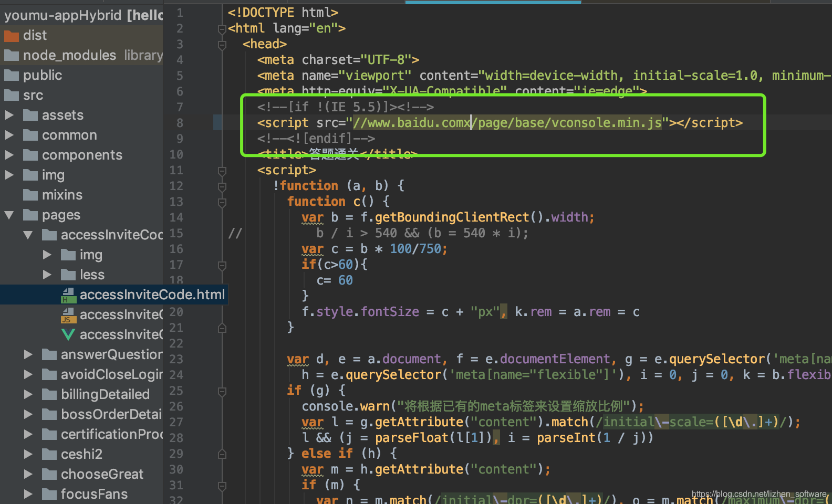Select the node_modules folder icon

pyautogui.click(x=12, y=56)
